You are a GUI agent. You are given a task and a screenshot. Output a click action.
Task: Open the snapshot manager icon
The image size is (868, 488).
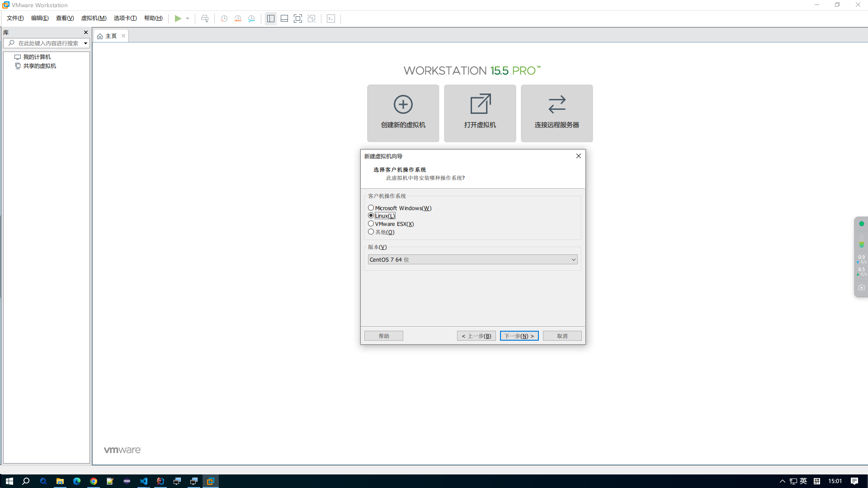pyautogui.click(x=251, y=19)
